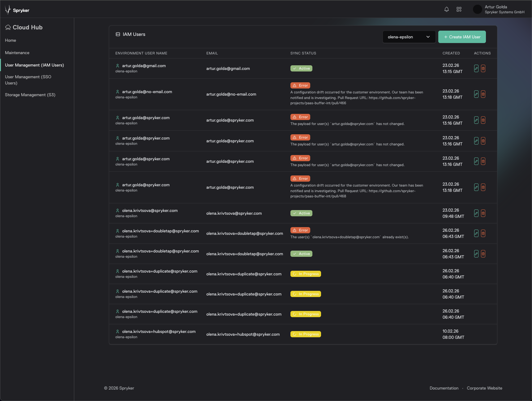Navigate to Storage Management (S3)
The height and width of the screenshot is (401, 532).
point(30,95)
